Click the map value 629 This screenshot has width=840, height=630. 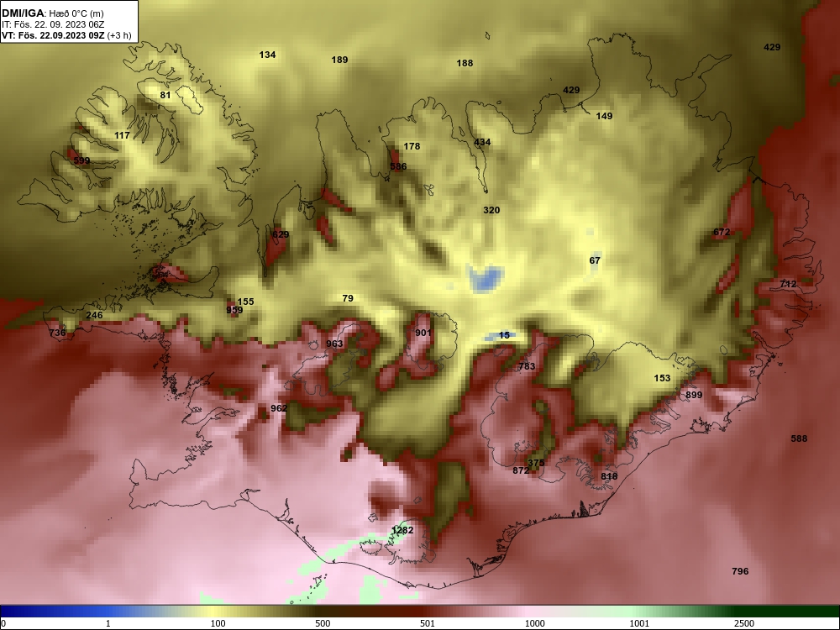(281, 234)
